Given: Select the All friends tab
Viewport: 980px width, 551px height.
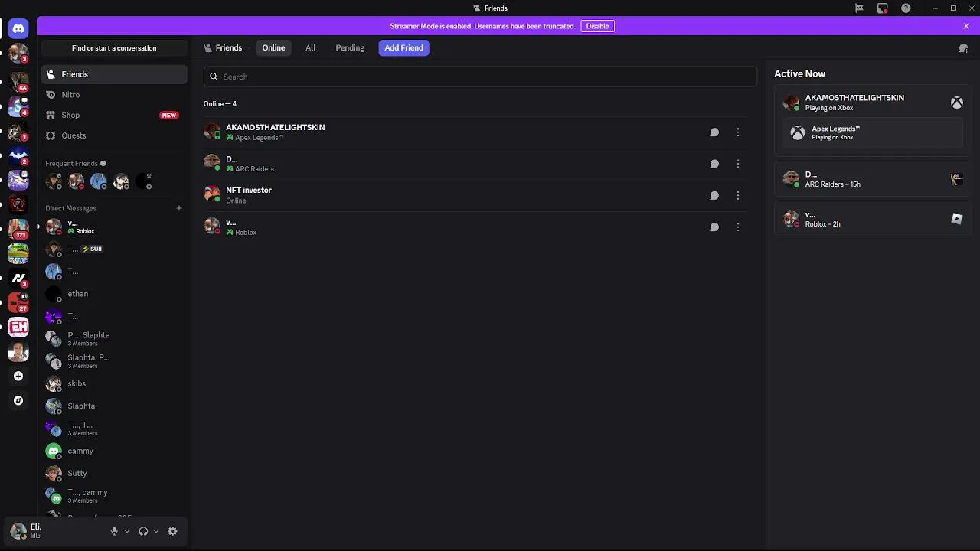Looking at the screenshot, I should point(310,47).
